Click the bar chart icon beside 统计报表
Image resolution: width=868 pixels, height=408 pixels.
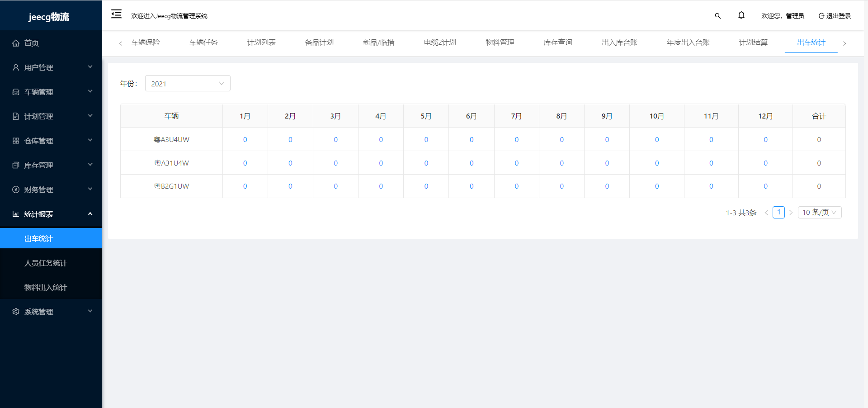click(16, 214)
